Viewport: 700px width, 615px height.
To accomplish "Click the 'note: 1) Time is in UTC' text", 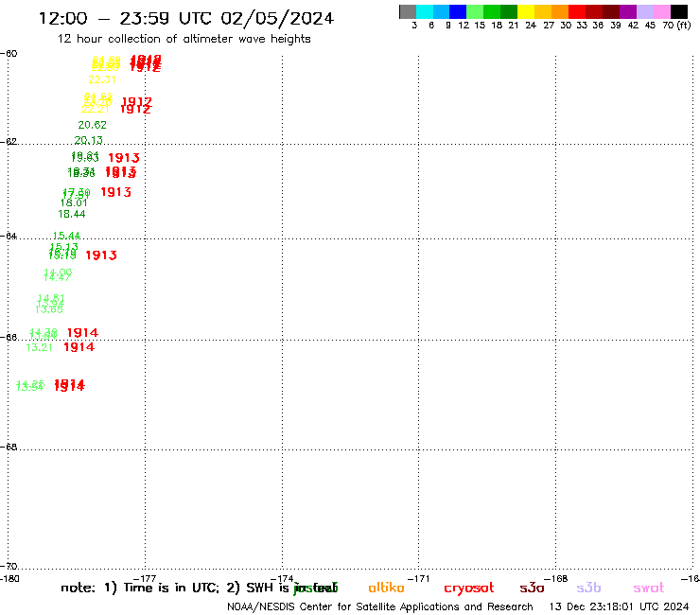I will [x=140, y=588].
